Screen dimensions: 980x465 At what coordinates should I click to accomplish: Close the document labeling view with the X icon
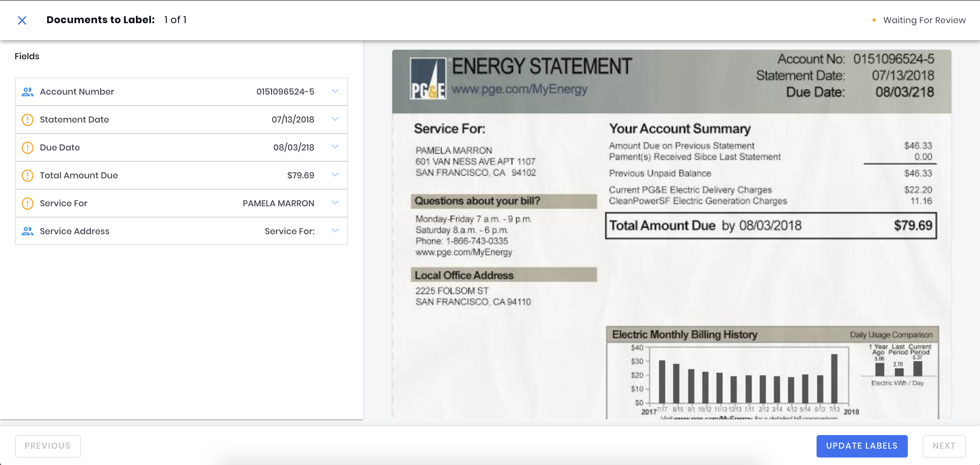(22, 20)
